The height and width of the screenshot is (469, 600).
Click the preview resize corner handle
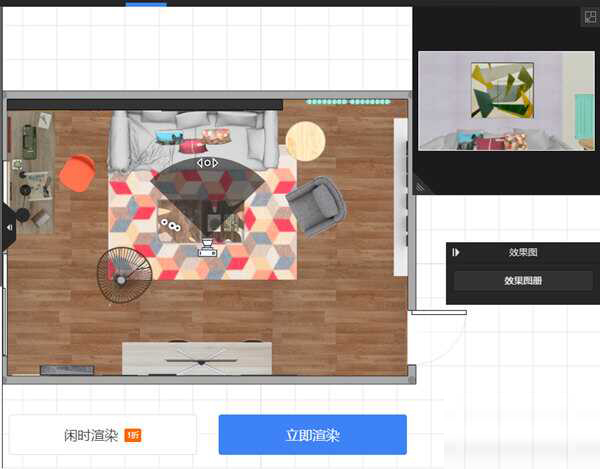pyautogui.click(x=420, y=185)
